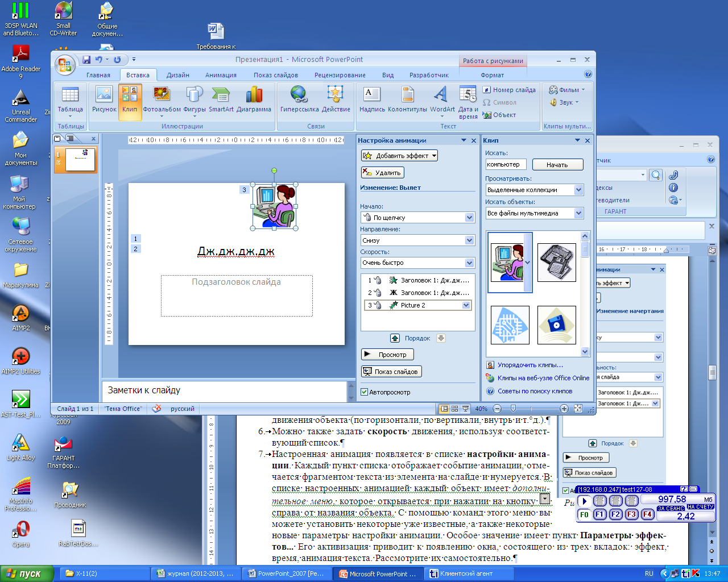Open PowerPoint help question mark icon
Image resolution: width=728 pixels, height=582 pixels.
coord(588,74)
